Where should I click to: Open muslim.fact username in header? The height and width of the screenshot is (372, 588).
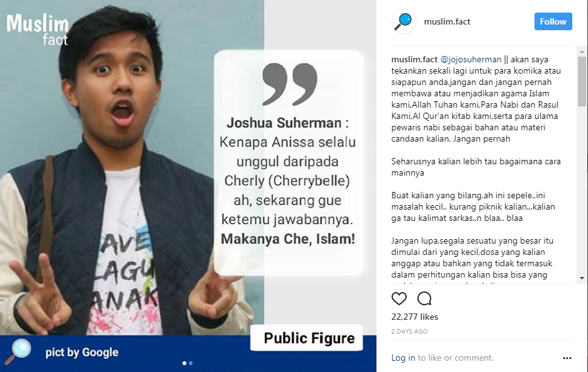pos(447,22)
